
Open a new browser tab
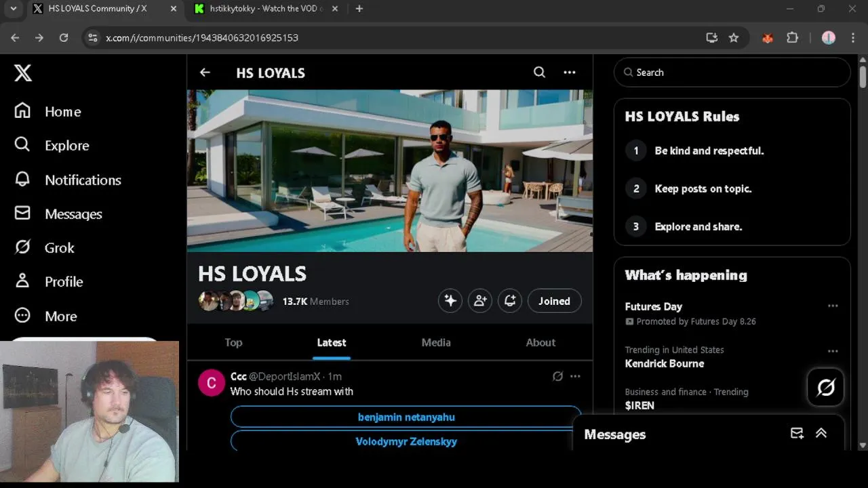pos(359,9)
